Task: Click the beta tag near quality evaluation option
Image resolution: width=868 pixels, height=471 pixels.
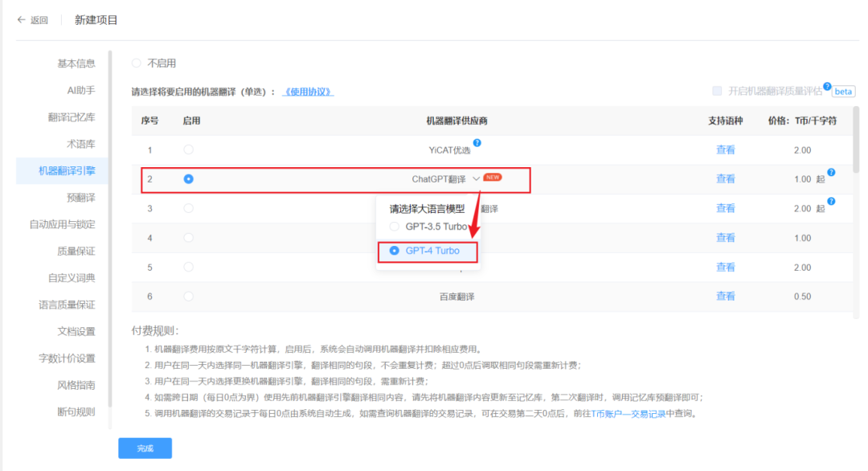Action: tap(844, 92)
